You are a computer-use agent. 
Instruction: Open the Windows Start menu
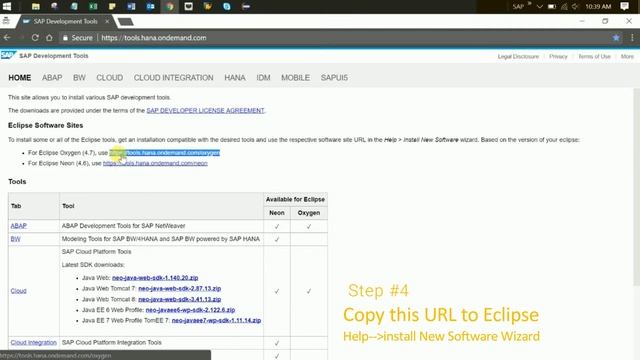click(7, 6)
